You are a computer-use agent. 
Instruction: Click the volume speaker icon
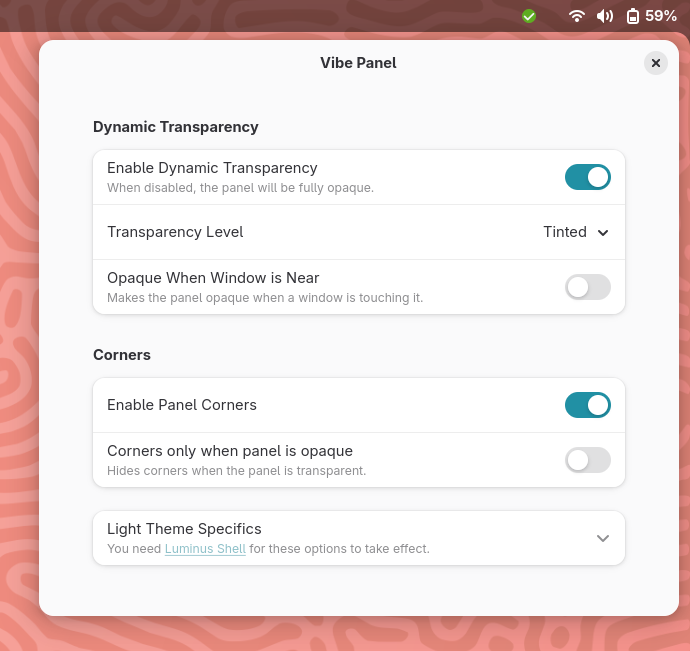tap(605, 16)
